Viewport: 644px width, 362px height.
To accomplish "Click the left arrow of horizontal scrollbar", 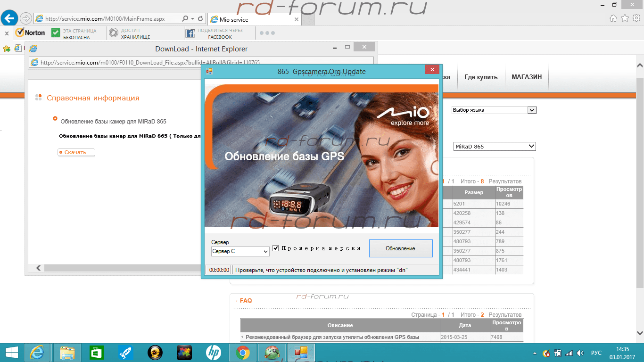I will point(38,268).
